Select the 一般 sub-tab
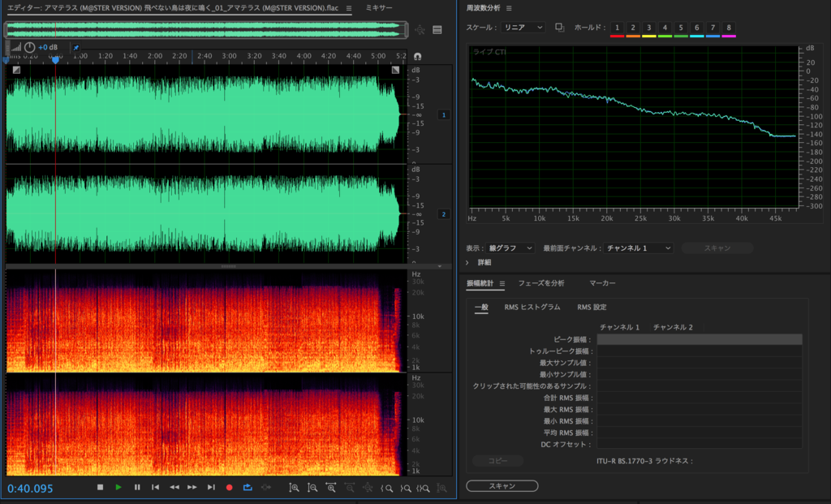831x504 pixels. 481,308
